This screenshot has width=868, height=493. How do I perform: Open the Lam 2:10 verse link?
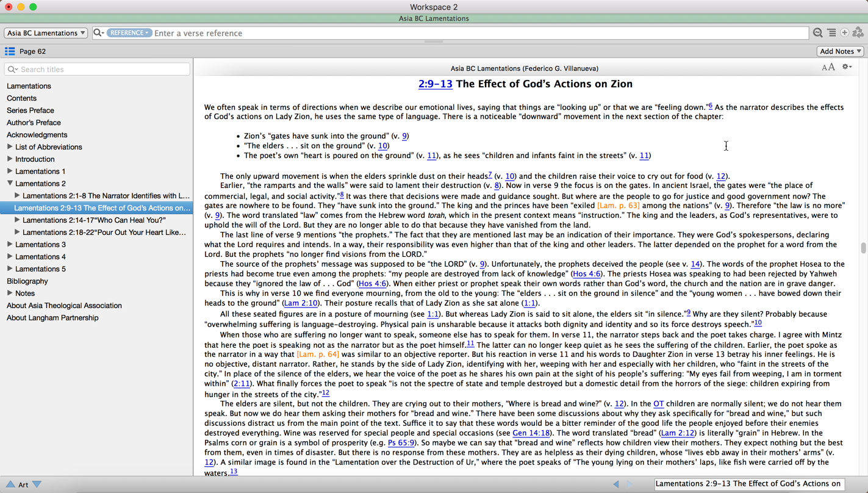click(x=300, y=303)
